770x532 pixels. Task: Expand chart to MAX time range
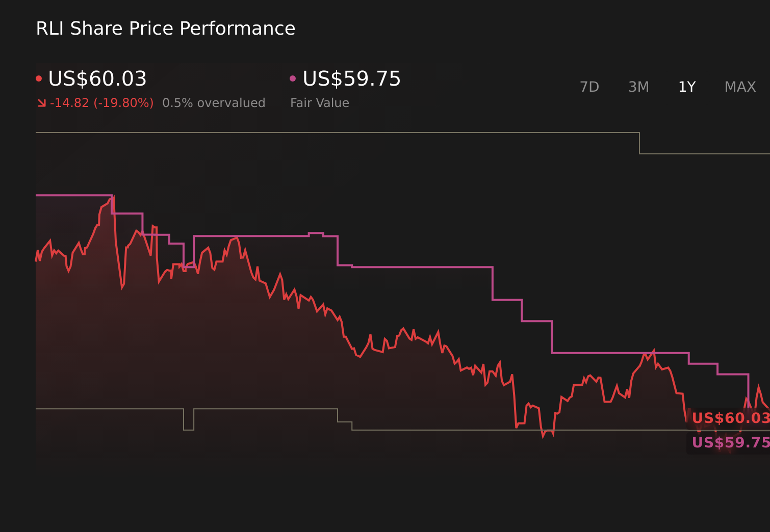(739, 87)
